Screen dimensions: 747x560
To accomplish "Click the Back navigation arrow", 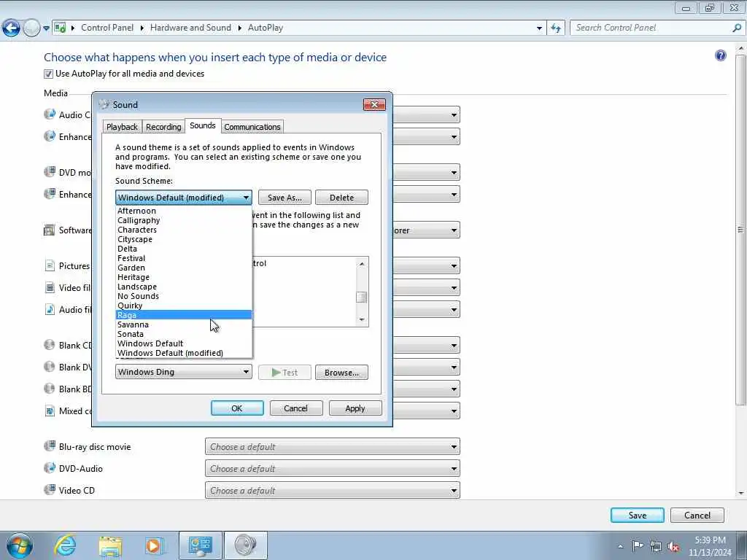I will point(12,28).
